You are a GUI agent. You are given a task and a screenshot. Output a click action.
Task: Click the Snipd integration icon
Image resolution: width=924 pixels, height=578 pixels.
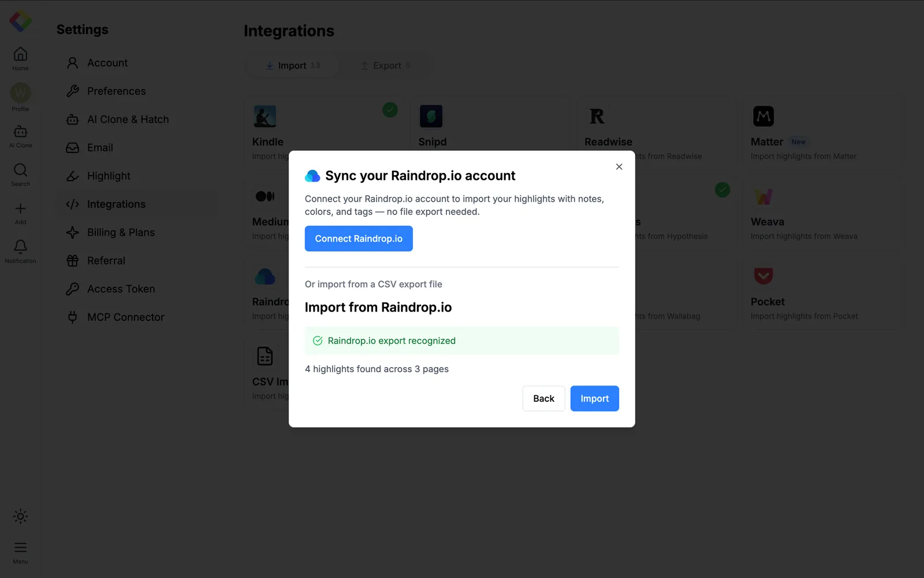[x=431, y=116]
